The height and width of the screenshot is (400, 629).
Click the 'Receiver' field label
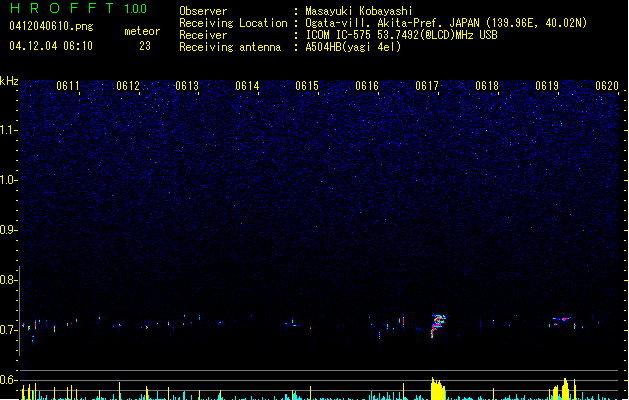(203, 35)
